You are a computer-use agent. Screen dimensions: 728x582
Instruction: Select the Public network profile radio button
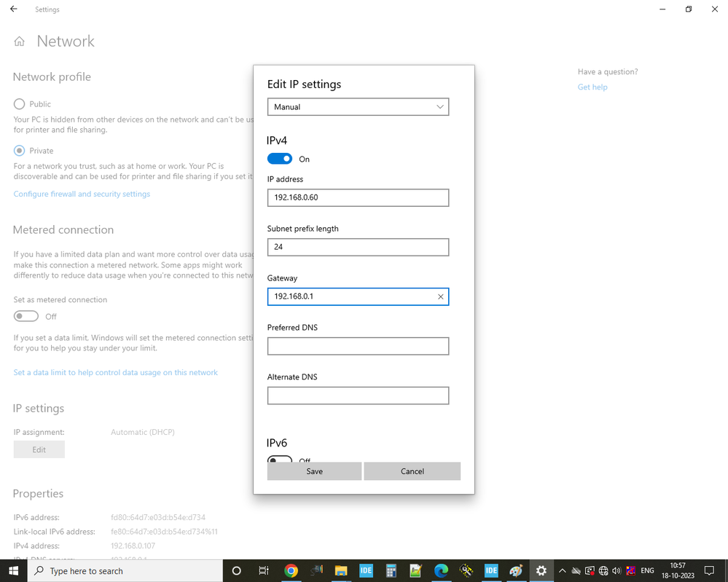click(19, 104)
